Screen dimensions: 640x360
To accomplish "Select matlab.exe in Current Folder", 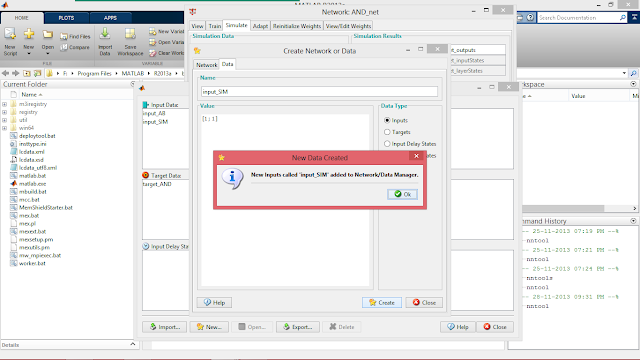I will coord(32,184).
